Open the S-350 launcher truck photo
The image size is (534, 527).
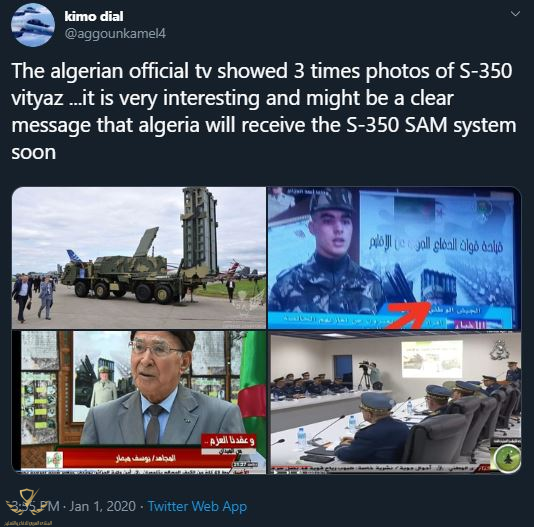click(x=139, y=258)
